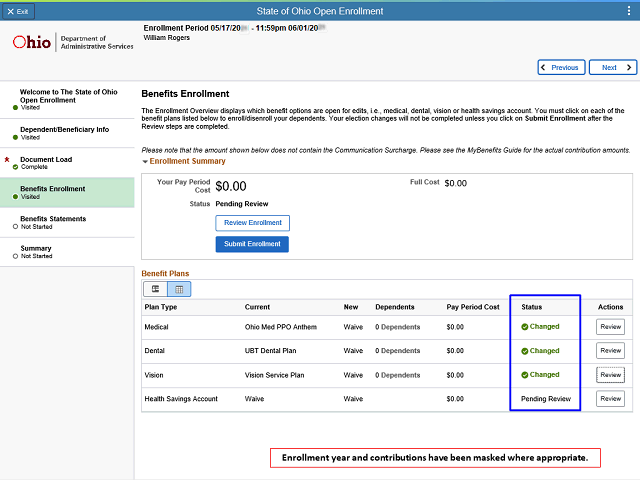Screen dimensions: 640x480
Task: Click the green complete icon under Document Load
Action: pos(15,167)
